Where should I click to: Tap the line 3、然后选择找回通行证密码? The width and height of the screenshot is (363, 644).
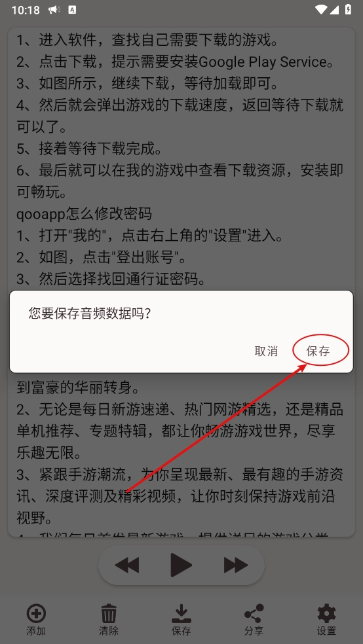click(x=111, y=279)
